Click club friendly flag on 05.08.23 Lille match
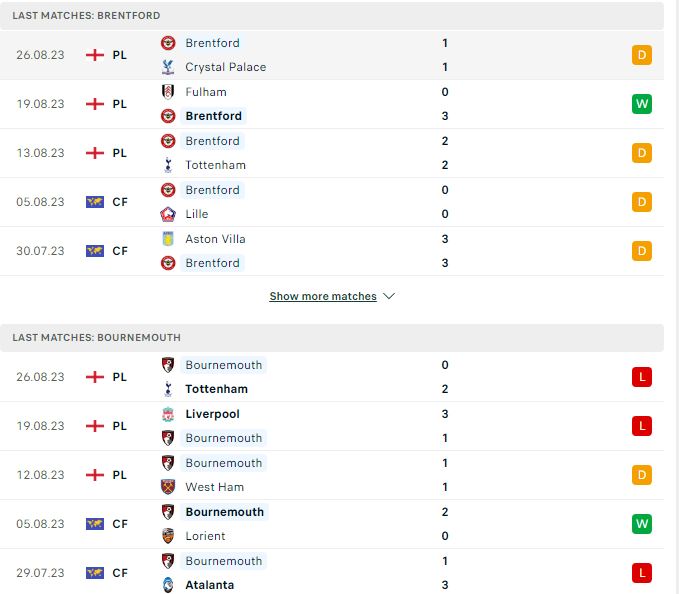This screenshot has width=679, height=594. pos(95,202)
